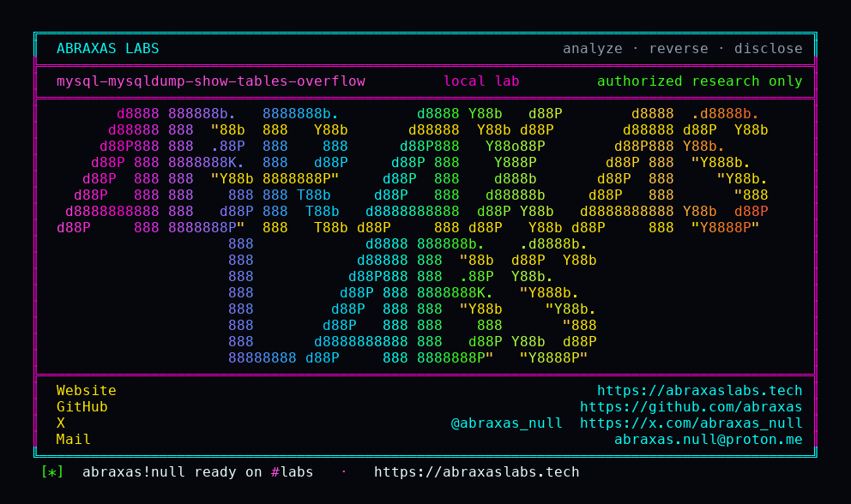Click the Website label
This screenshot has height=504, width=851.
click(87, 391)
